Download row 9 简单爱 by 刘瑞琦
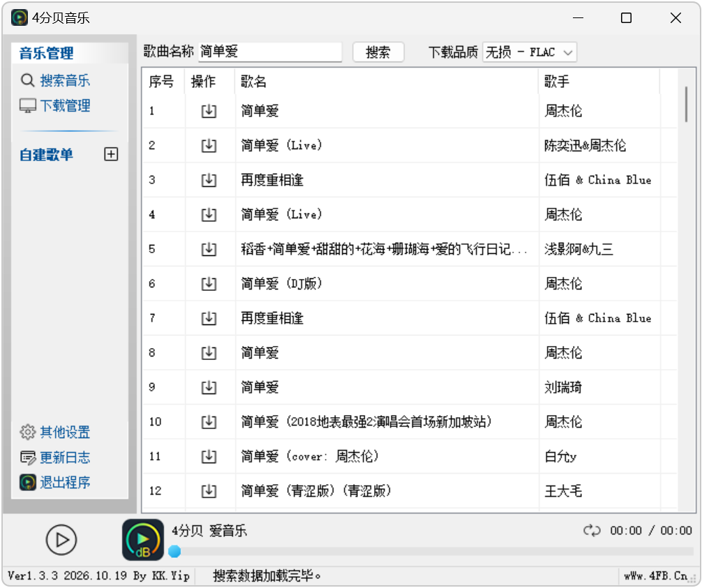 [209, 388]
